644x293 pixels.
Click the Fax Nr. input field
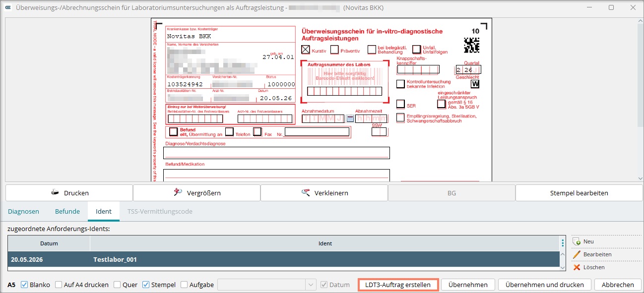pyautogui.click(x=317, y=132)
